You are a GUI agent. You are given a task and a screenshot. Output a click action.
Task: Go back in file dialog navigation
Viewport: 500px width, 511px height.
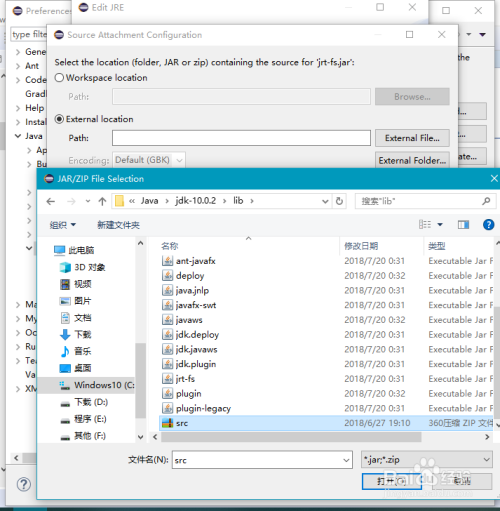tap(51, 201)
